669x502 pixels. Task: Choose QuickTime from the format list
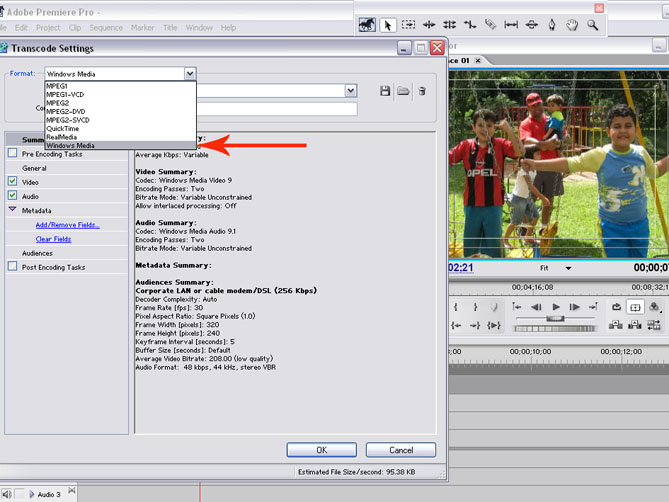click(63, 128)
